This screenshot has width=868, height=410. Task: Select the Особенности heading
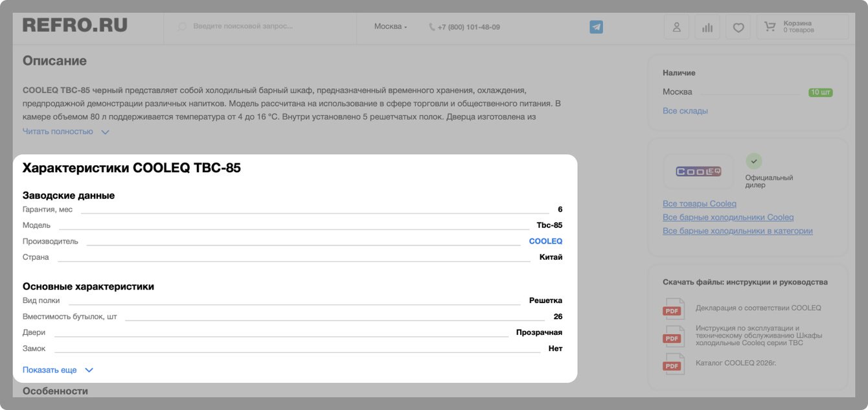55,391
